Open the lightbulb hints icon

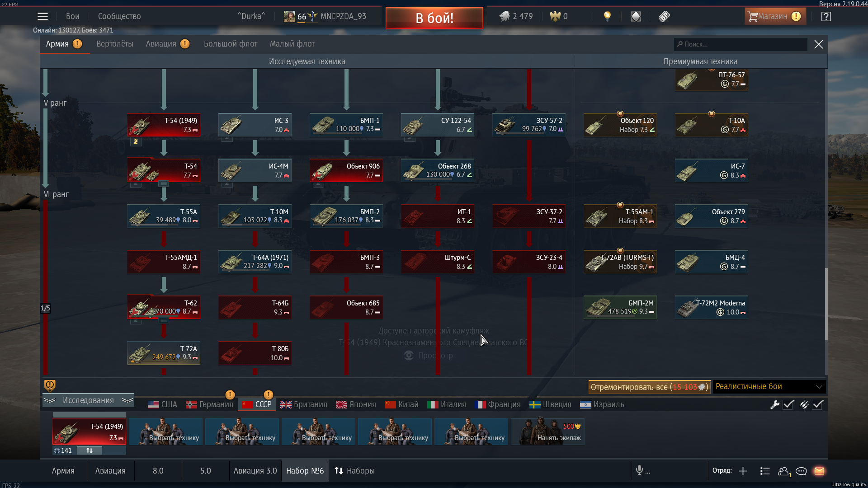[607, 16]
